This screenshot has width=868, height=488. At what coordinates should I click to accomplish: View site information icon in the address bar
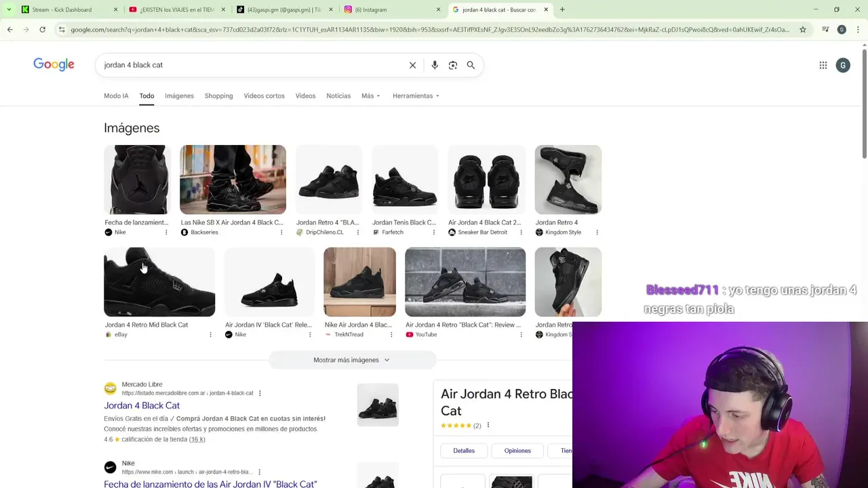point(62,29)
